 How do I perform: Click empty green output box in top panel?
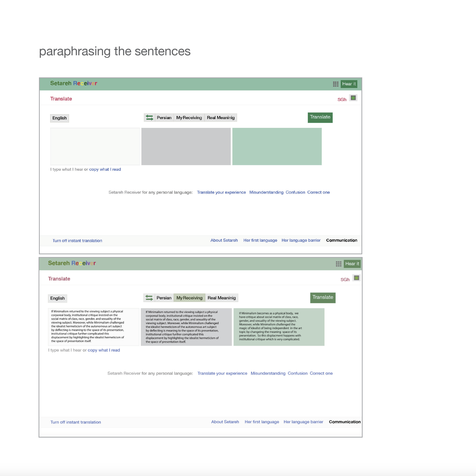pyautogui.click(x=277, y=146)
